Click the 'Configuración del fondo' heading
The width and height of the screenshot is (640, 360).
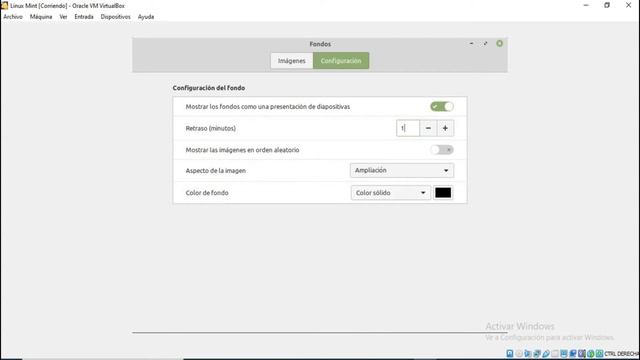pos(209,88)
